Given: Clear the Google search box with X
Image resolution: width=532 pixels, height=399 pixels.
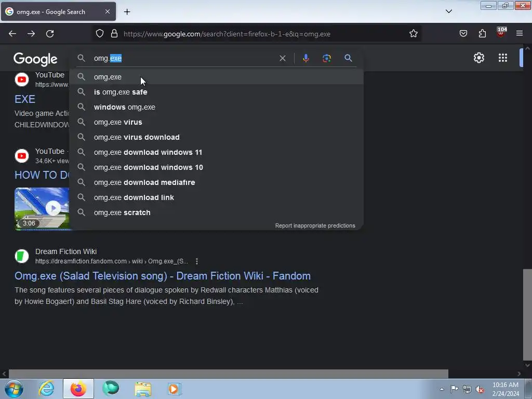Looking at the screenshot, I should pos(282,58).
